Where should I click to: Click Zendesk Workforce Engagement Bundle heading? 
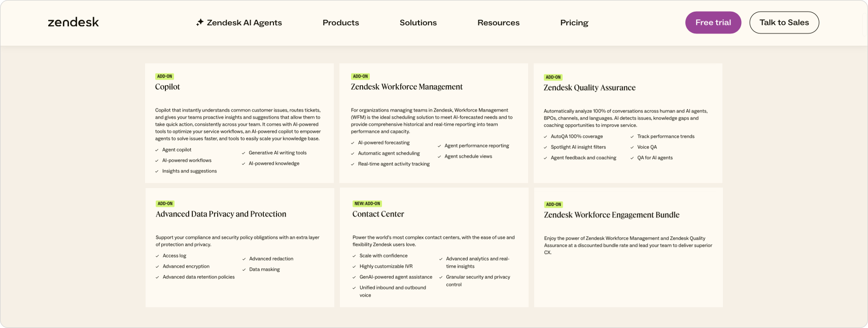(x=612, y=215)
